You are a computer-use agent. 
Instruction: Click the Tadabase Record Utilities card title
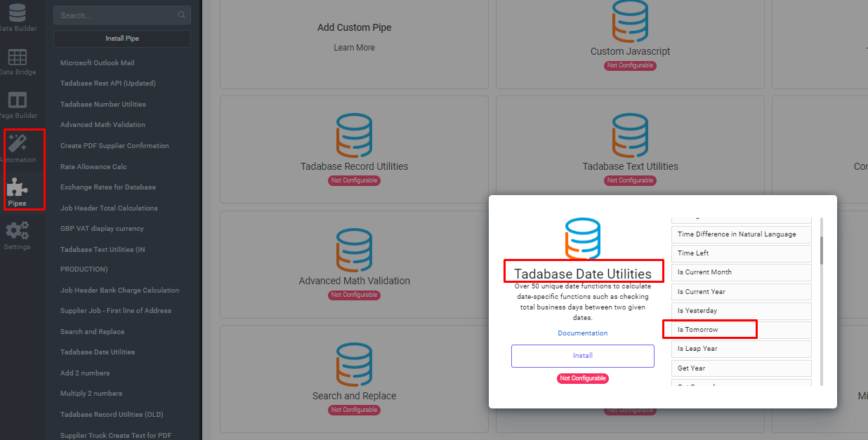click(x=355, y=166)
